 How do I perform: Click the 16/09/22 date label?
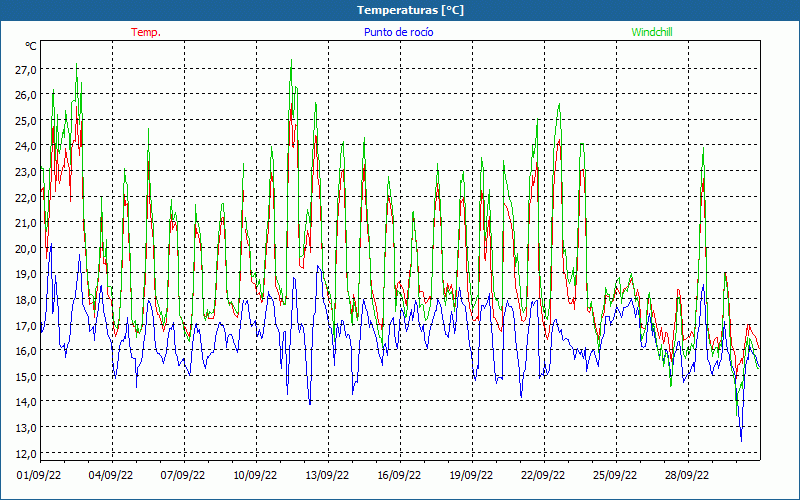click(x=399, y=475)
